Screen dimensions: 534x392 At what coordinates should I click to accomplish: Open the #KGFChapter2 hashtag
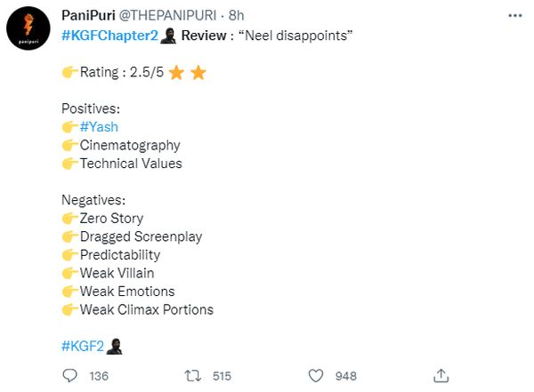109,36
